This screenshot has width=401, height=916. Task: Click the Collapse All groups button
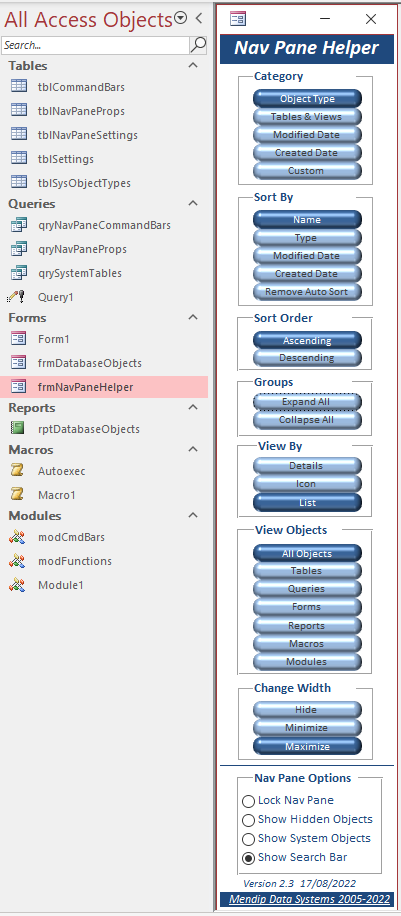click(307, 420)
